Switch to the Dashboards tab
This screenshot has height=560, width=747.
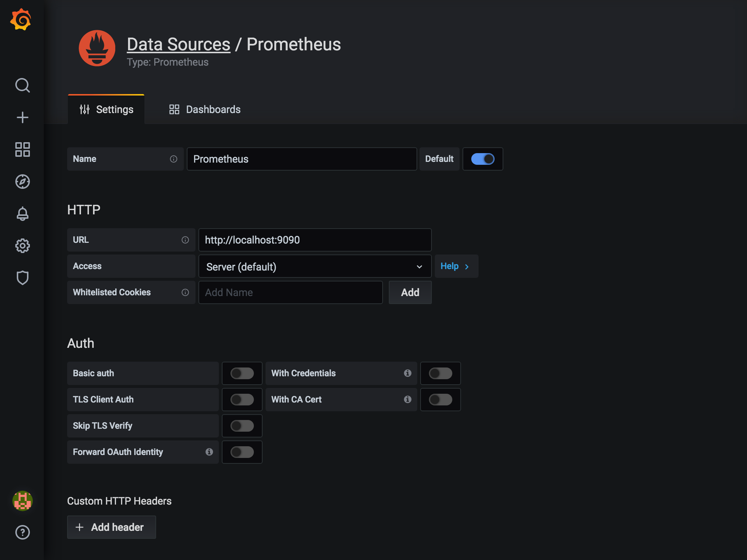coord(205,109)
